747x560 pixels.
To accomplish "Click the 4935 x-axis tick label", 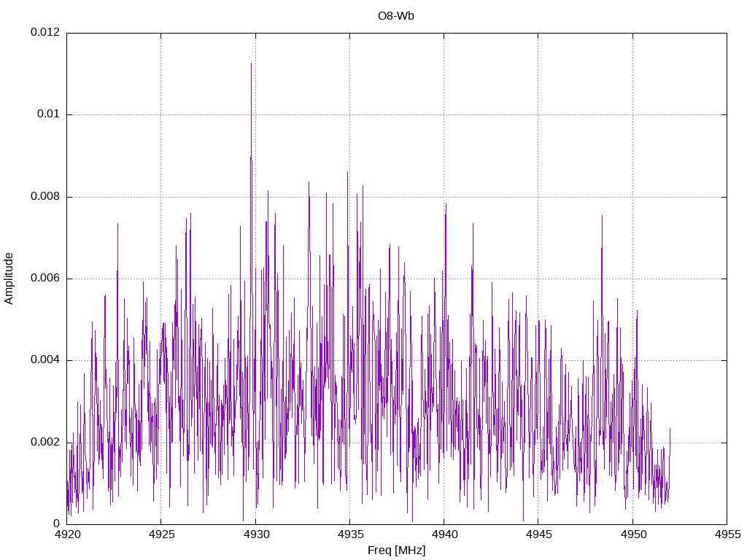I will (350, 534).
